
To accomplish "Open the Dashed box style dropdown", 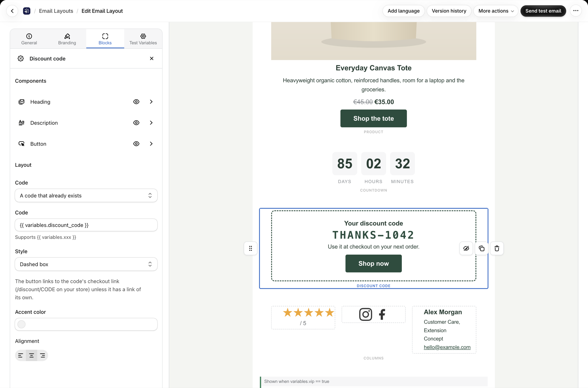I will pyautogui.click(x=86, y=264).
